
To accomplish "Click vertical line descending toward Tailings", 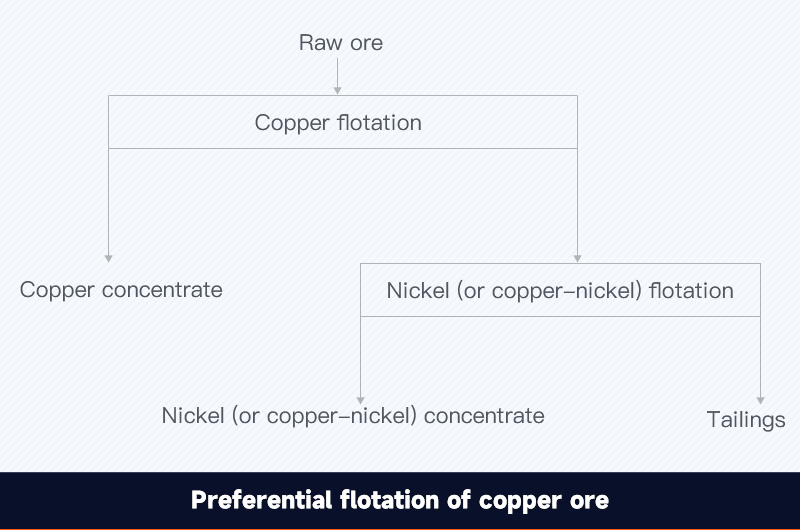I will (x=760, y=357).
